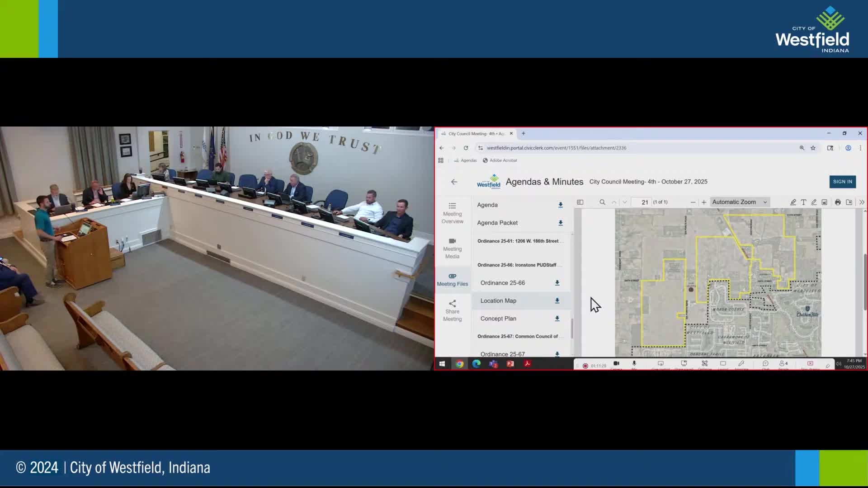Print the Location Map PDF
868x488 pixels.
point(838,202)
